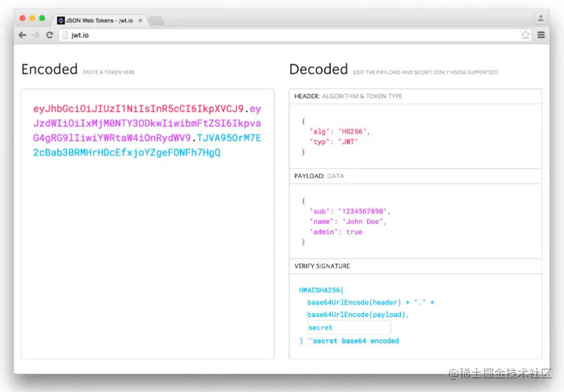Go back with the browser back arrow
The image size is (564, 392).
pos(22,35)
